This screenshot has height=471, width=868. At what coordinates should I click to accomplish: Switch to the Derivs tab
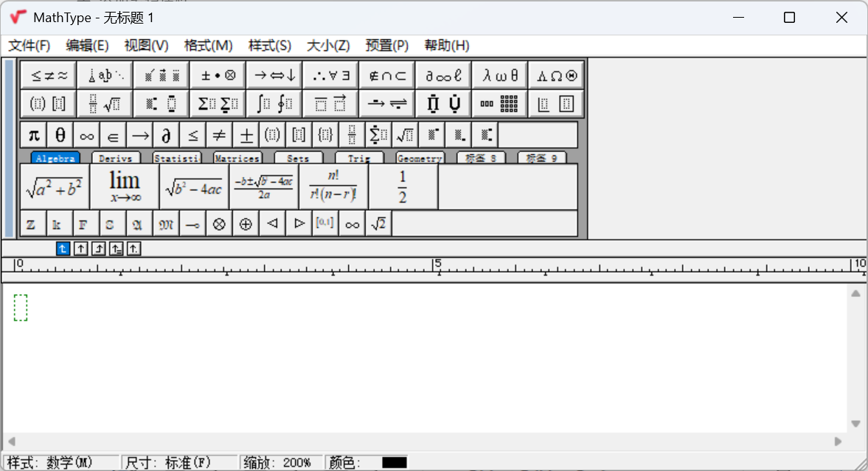point(116,158)
